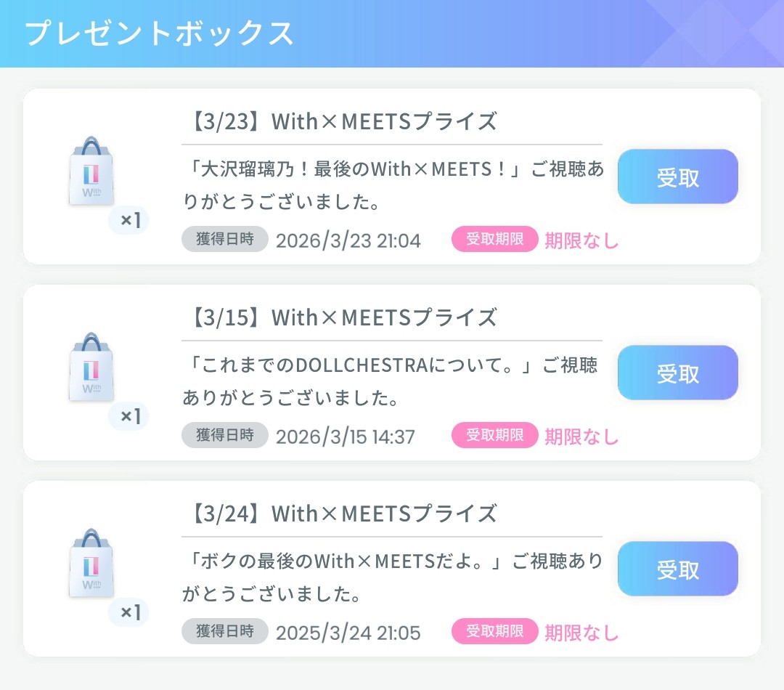This screenshot has height=690, width=784.
Task: Click the pink 受取期限 tag on 3/23 prize
Action: tap(494, 240)
